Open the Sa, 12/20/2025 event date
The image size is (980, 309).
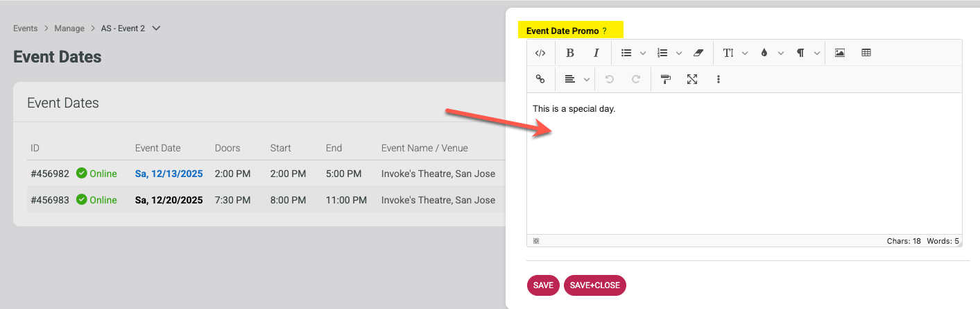[x=169, y=200]
